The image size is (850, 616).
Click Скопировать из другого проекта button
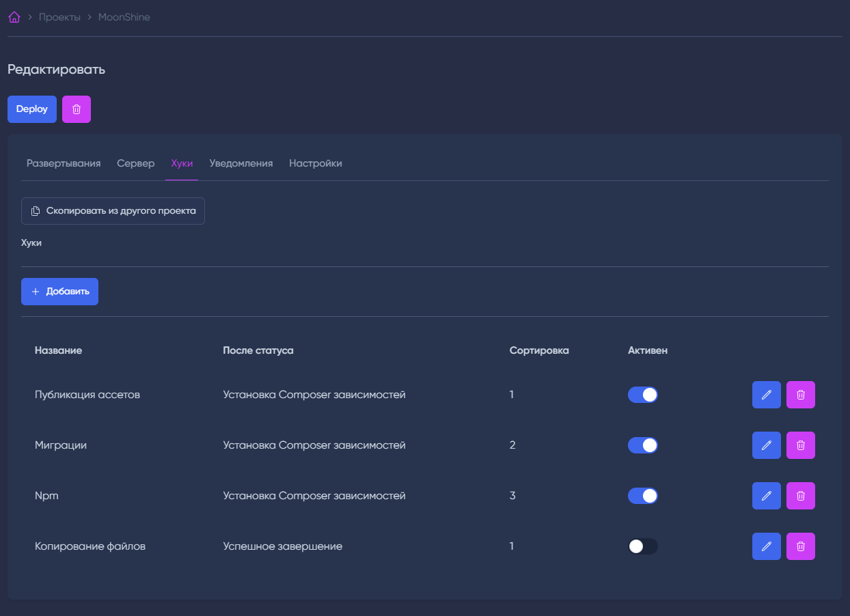(113, 211)
